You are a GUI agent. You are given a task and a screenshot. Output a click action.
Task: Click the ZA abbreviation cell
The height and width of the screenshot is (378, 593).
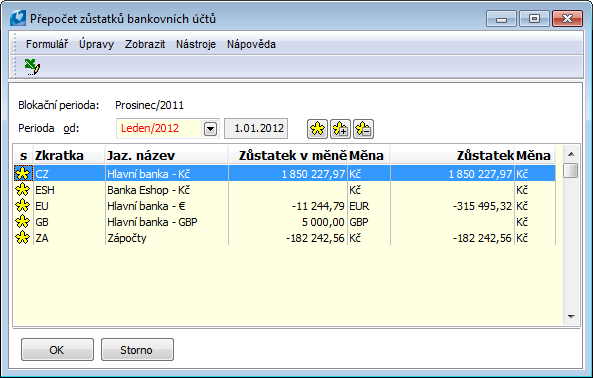pyautogui.click(x=69, y=238)
